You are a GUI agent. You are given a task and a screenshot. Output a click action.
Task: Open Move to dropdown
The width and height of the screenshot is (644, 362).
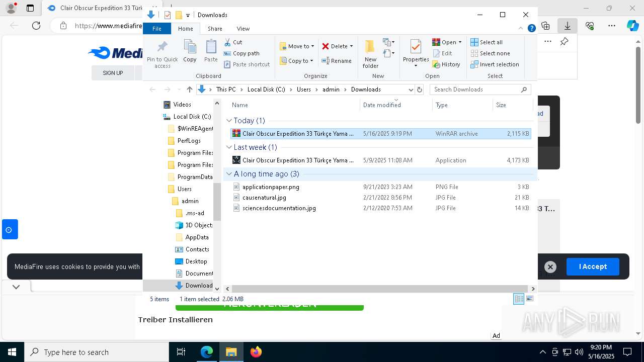tap(297, 46)
